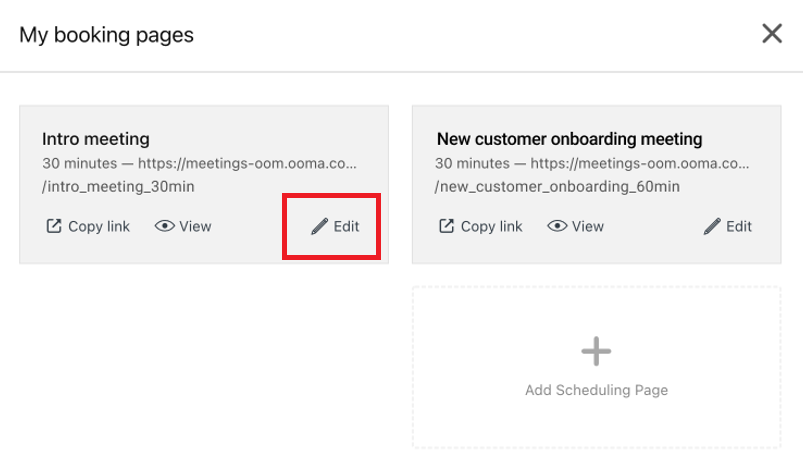Click the intro_meeting_30min URL text
The width and height of the screenshot is (803, 468).
(118, 186)
